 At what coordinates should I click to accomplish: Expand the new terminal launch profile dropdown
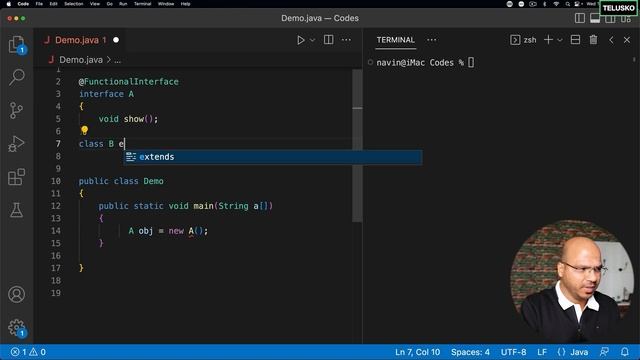pos(560,40)
